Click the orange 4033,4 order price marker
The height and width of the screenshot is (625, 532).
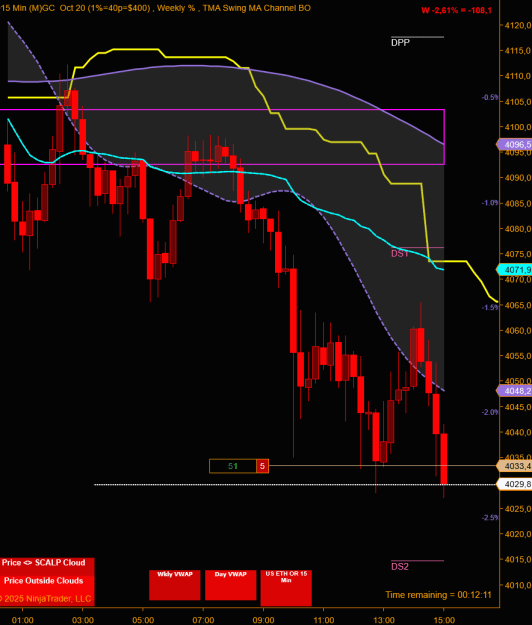514,466
